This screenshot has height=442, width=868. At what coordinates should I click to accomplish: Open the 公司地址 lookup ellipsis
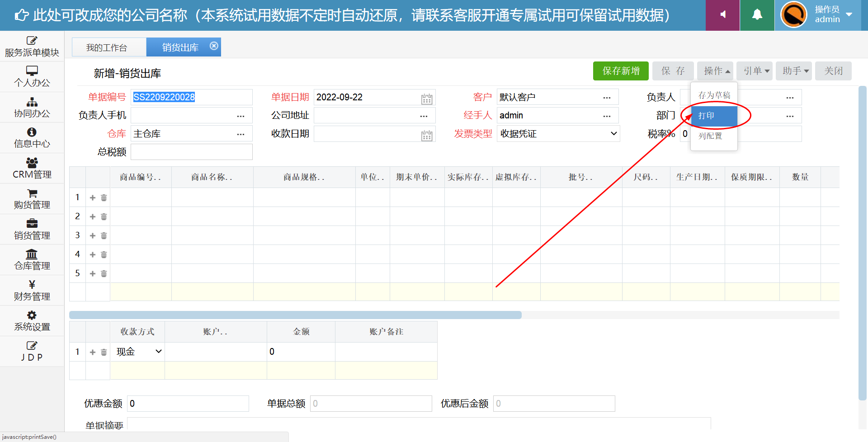424,116
